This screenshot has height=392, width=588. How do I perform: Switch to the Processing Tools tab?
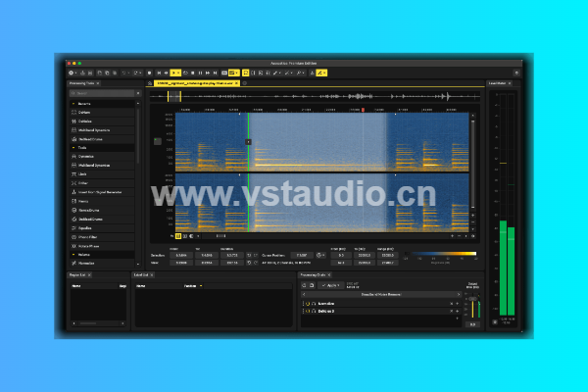81,83
